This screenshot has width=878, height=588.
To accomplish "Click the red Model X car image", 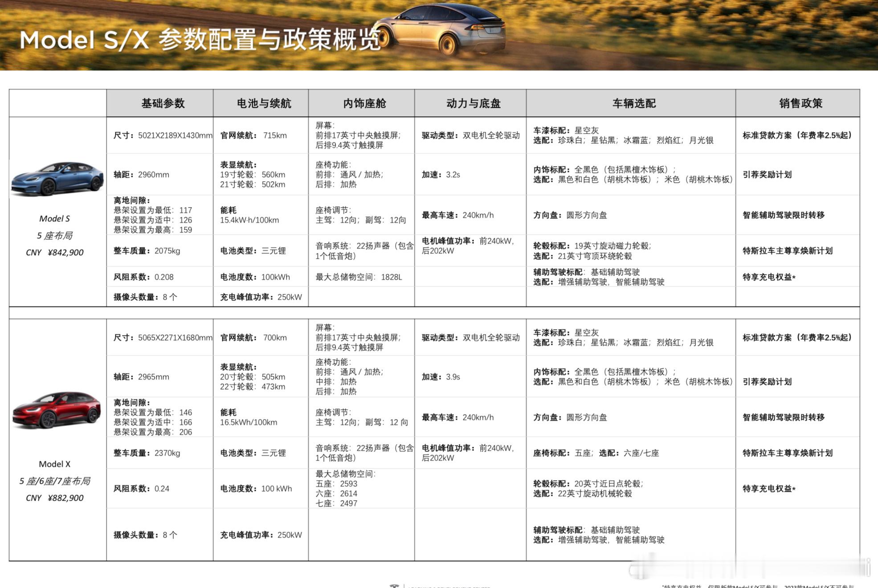I will tap(57, 410).
